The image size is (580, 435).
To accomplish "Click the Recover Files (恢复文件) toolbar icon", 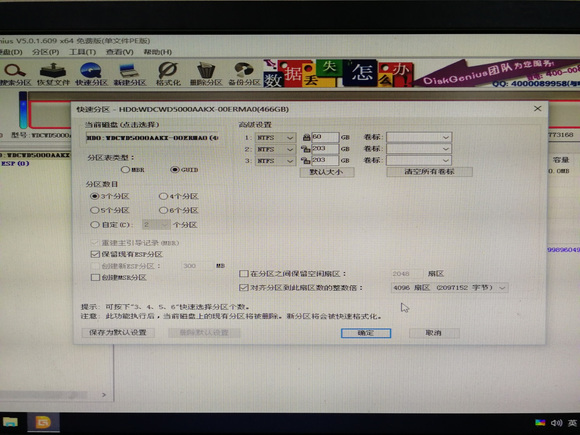I will 53,74.
